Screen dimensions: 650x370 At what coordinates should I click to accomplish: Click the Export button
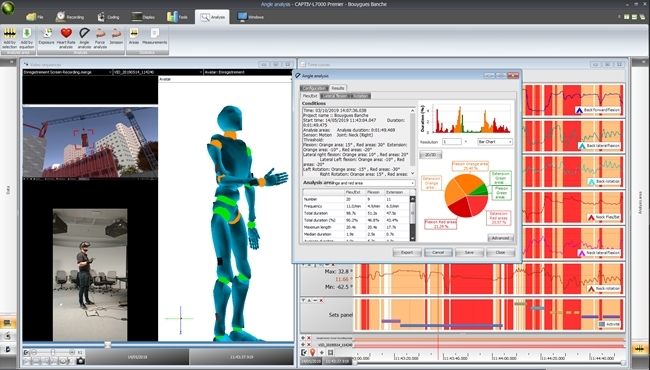coord(407,252)
